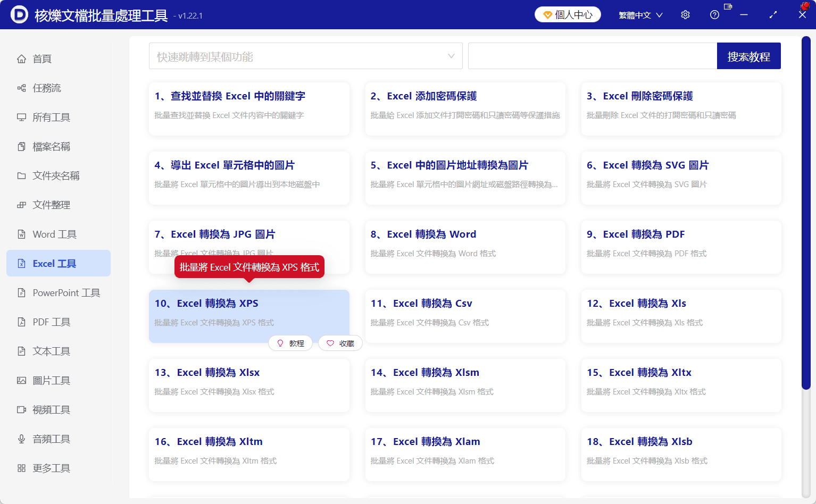Click the home icon beside 首頁
The width and height of the screenshot is (816, 504).
pyautogui.click(x=21, y=59)
